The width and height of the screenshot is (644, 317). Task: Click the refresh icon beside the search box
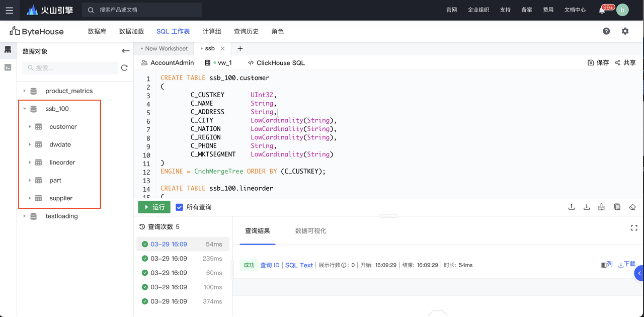[124, 68]
